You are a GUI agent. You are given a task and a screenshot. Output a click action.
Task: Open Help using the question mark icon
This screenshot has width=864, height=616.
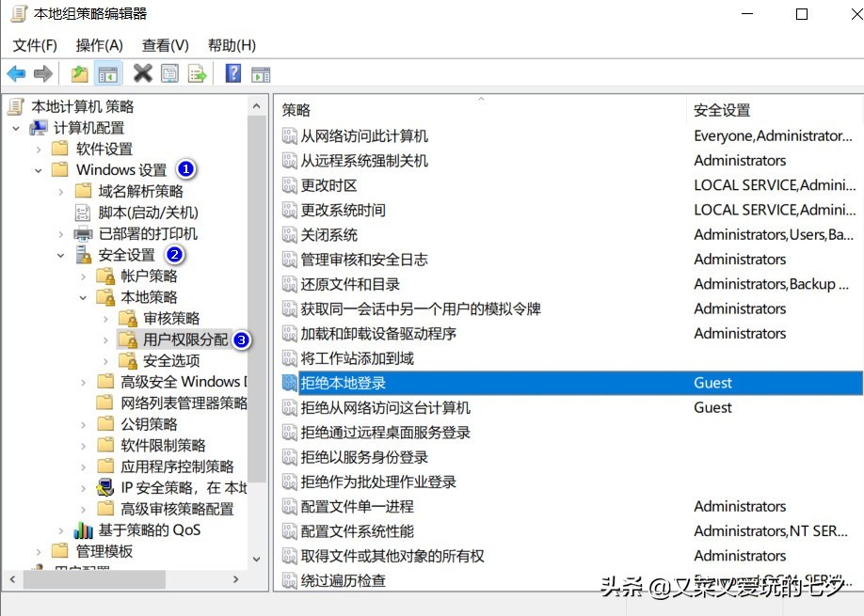click(x=232, y=73)
